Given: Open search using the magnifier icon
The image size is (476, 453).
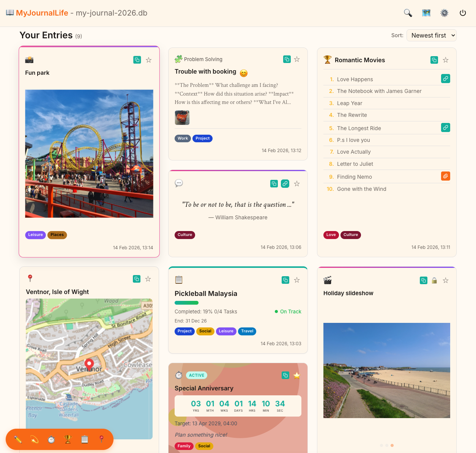Looking at the screenshot, I should pos(408,13).
